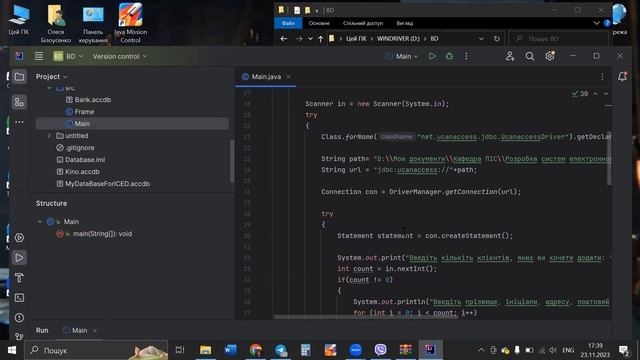
Task: Collapse the src folder
Action: tap(49, 88)
